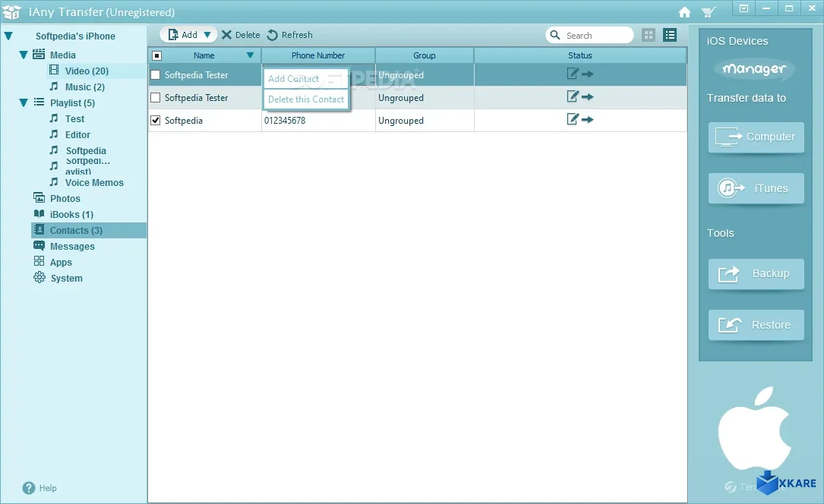The height and width of the screenshot is (504, 824).
Task: Click the Video film strip icon
Action: tap(54, 70)
